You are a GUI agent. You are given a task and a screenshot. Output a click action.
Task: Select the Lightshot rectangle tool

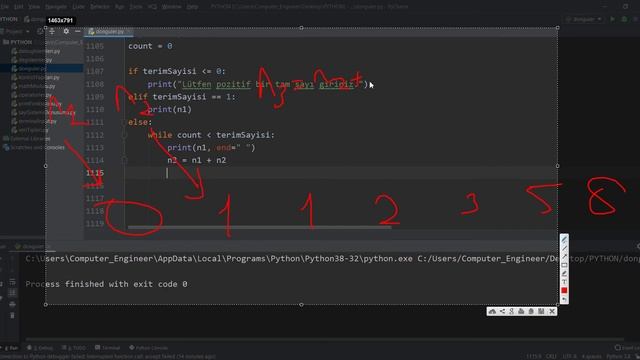pyautogui.click(x=564, y=265)
